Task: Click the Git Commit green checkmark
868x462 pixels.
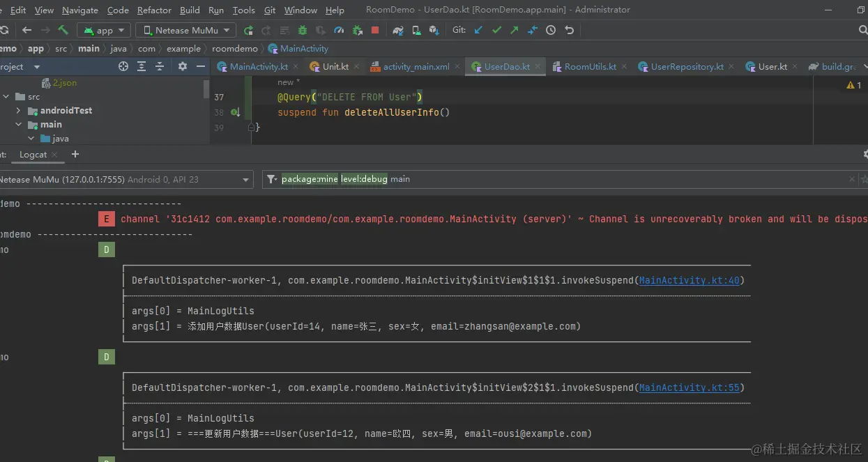Action: tap(496, 30)
